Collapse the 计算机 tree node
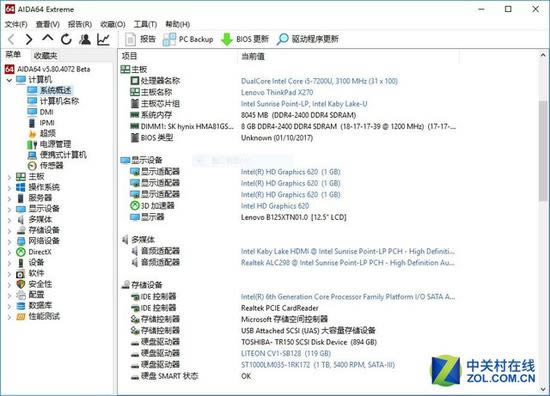Screen dimensions: 550x396 pos(9,80)
